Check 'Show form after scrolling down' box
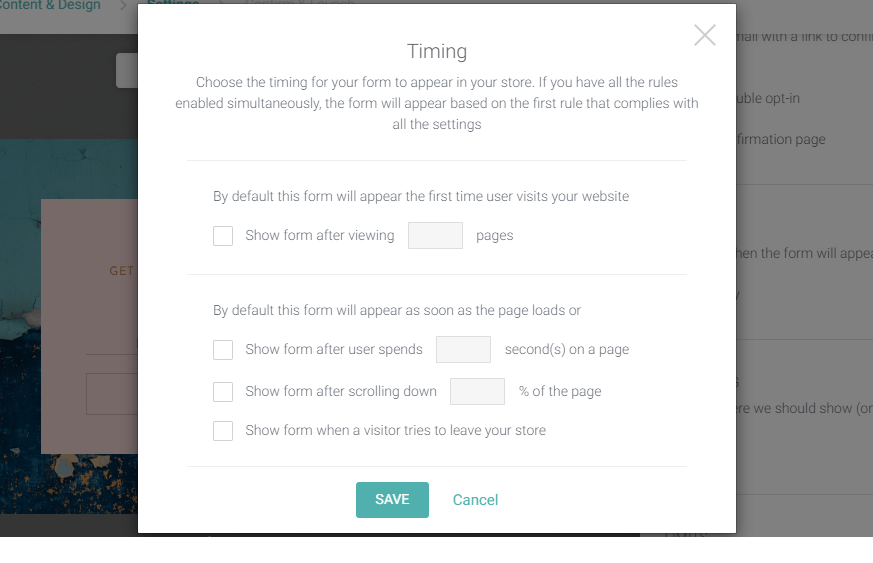Image resolution: width=873 pixels, height=563 pixels. 223,391
